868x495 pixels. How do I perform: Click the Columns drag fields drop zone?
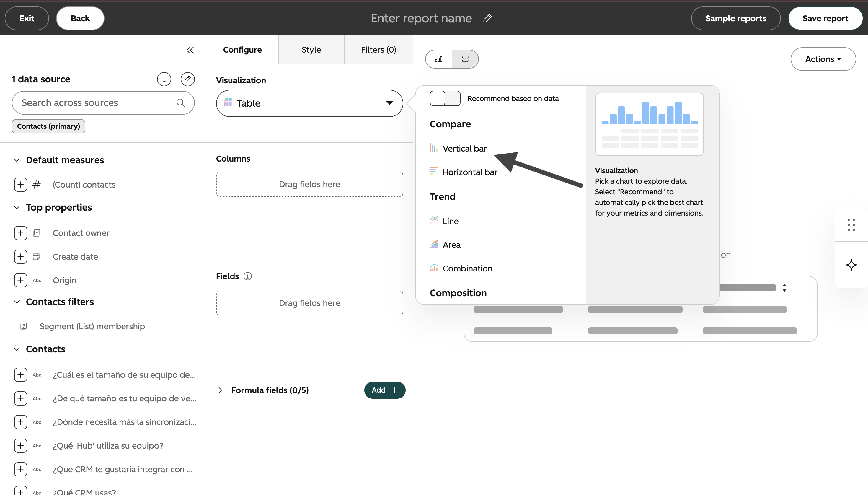[x=309, y=184]
